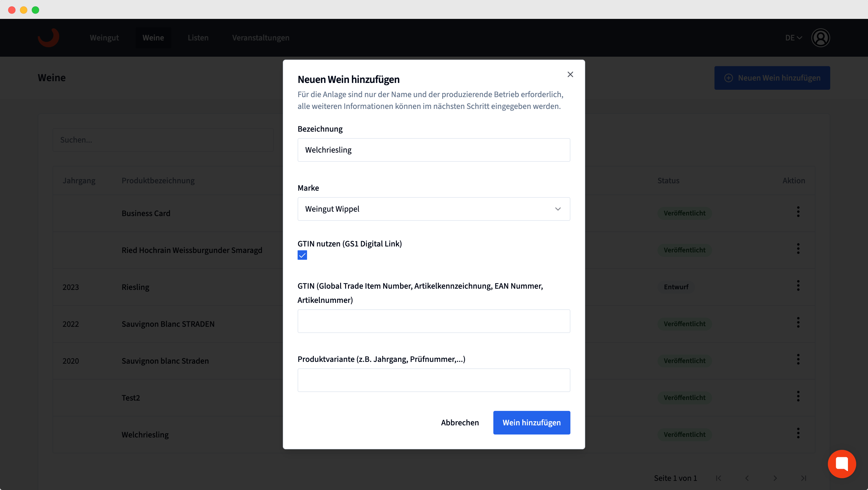Click Abbrechen button
Viewport: 868px width, 490px height.
click(460, 423)
